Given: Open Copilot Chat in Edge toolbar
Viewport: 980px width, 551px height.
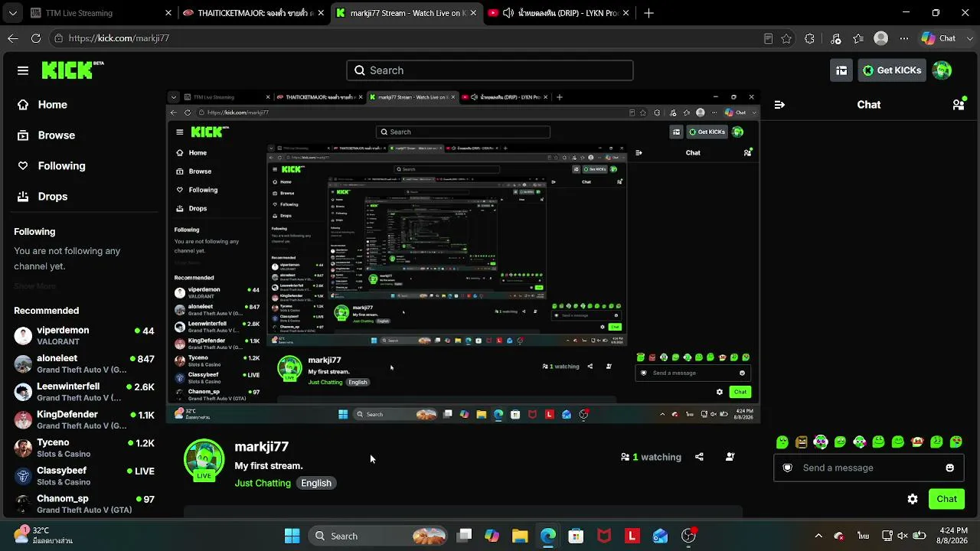Looking at the screenshot, I should pos(939,38).
